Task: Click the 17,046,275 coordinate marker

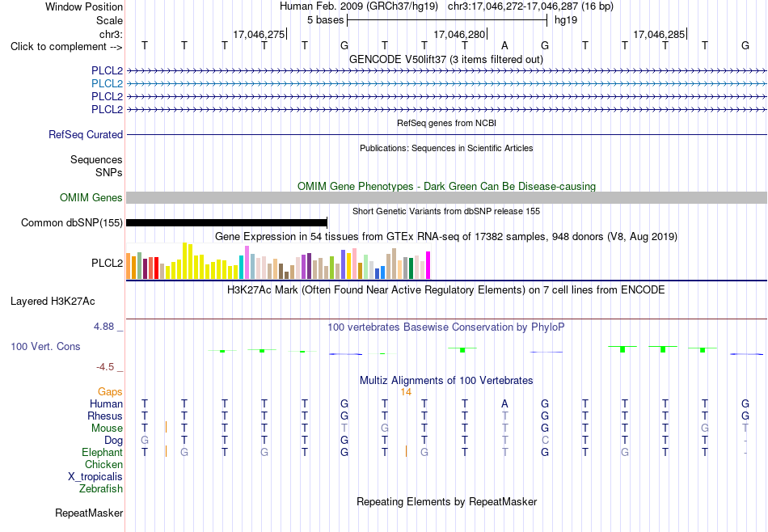Action: (259, 34)
